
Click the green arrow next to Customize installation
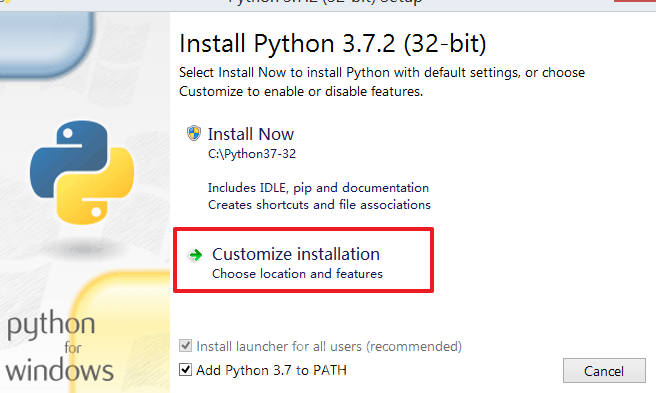click(x=195, y=254)
